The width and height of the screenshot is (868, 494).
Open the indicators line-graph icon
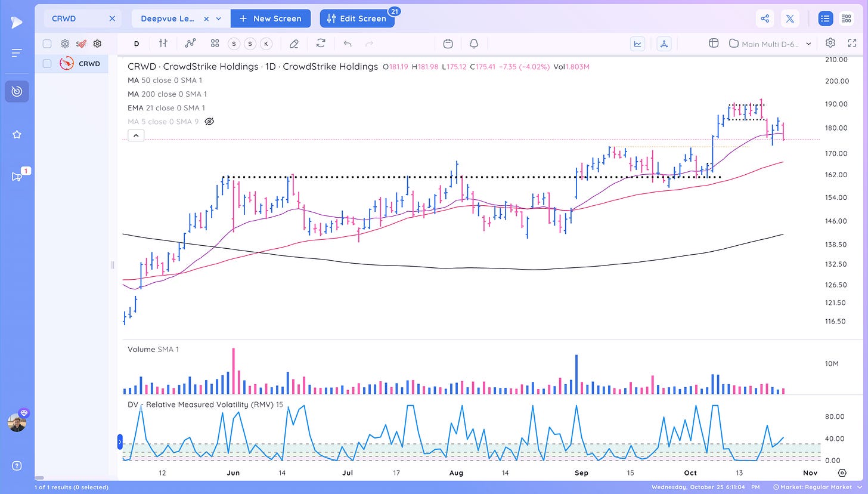click(190, 44)
